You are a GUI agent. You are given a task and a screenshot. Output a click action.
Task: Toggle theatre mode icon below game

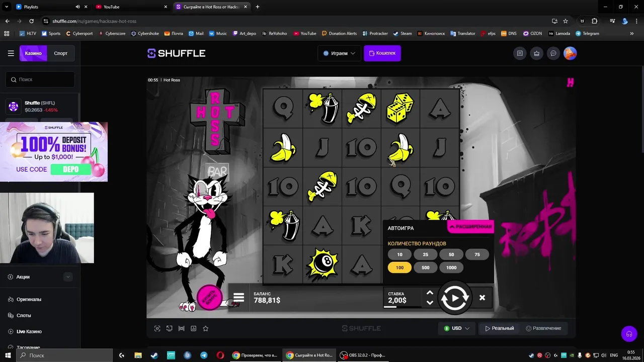click(181, 328)
